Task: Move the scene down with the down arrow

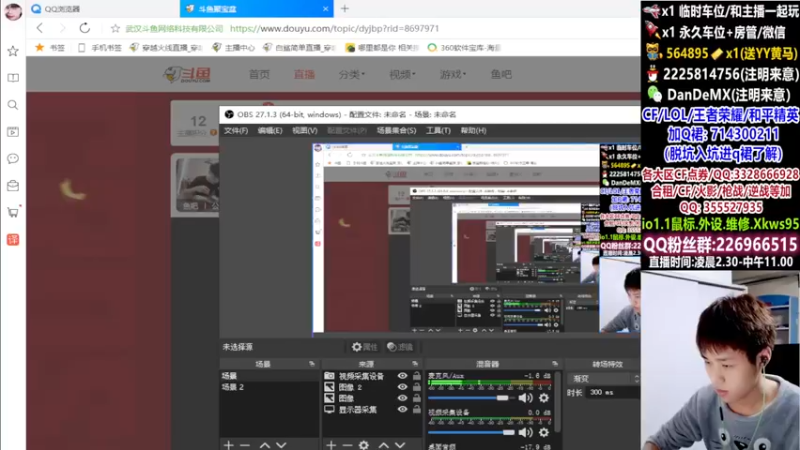Action: coord(281,445)
